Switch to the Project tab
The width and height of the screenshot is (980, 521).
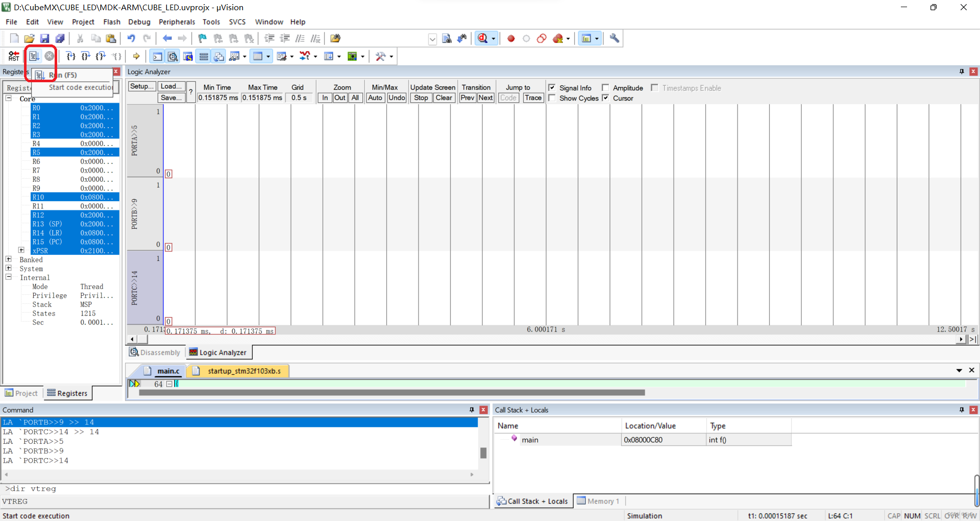(x=21, y=393)
